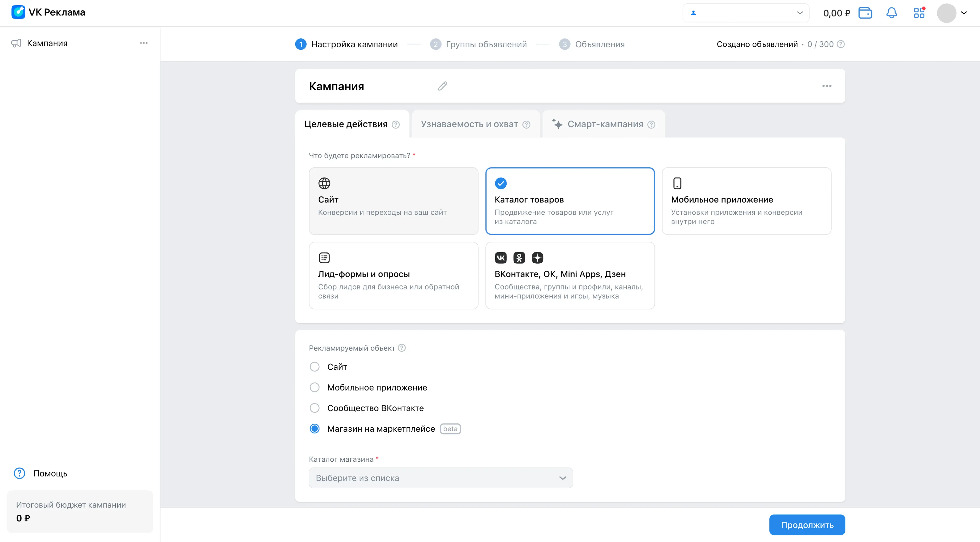Click help icon next to Смарт-кампания
The image size is (980, 542).
point(651,124)
